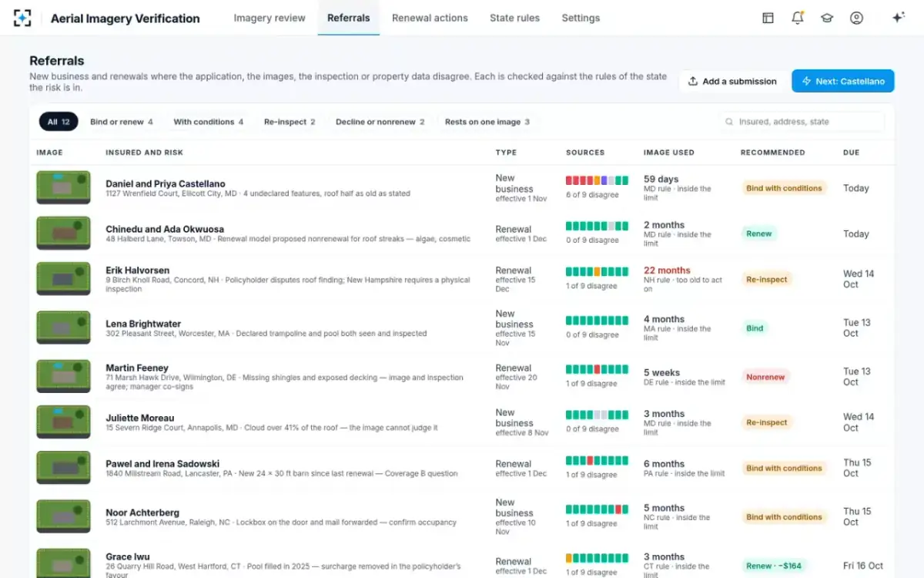This screenshot has height=578, width=924.
Task: Click Castellano's Bind with conditions badge
Action: (784, 188)
